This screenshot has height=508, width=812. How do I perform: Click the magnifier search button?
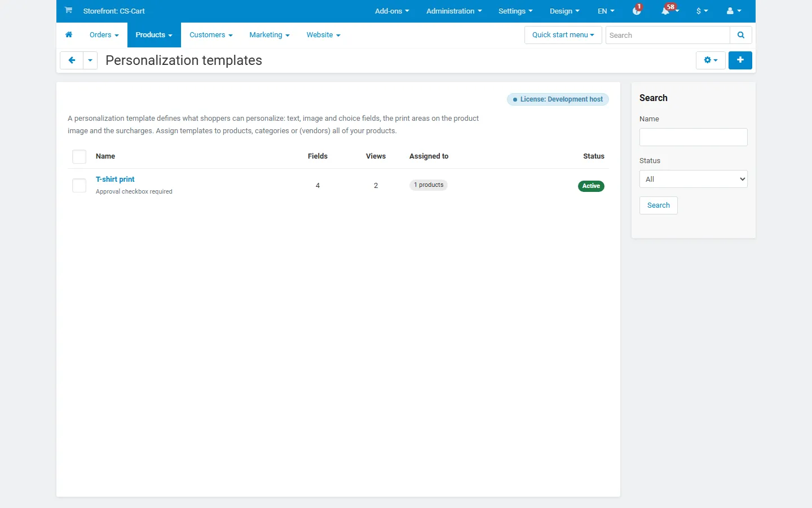point(741,35)
